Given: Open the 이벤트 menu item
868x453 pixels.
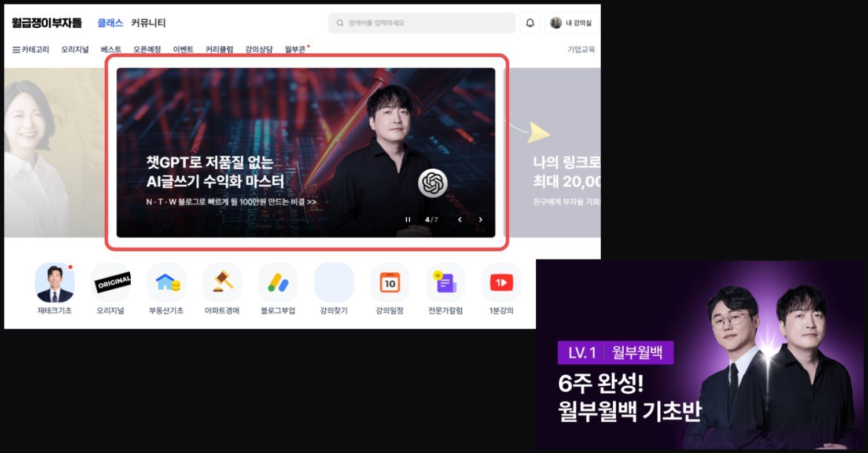Looking at the screenshot, I should (x=183, y=50).
